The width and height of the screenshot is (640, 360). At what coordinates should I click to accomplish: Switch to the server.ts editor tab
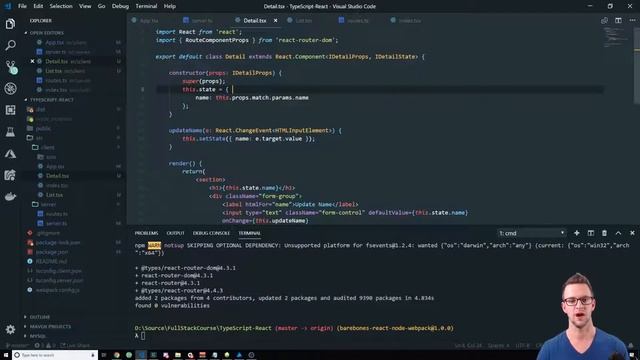tap(202, 20)
